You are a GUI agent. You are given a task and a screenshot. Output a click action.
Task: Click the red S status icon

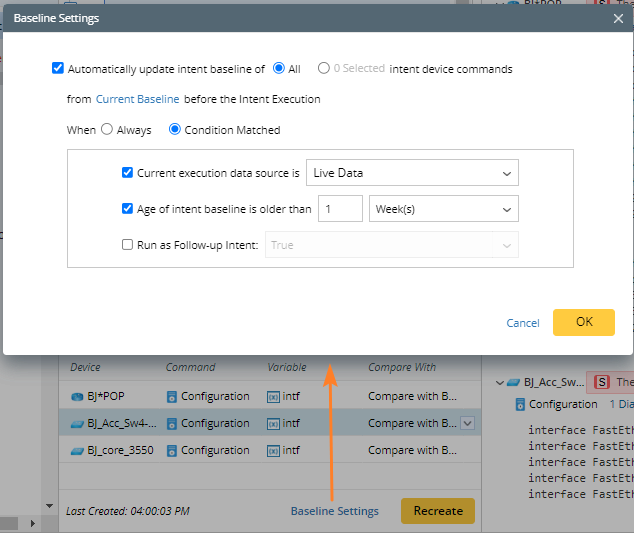pyautogui.click(x=602, y=382)
